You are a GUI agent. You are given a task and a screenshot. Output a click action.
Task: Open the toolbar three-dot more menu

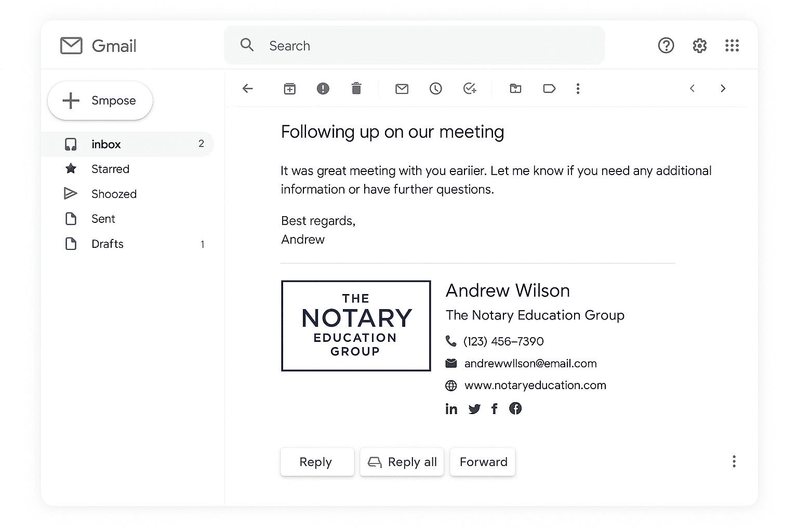[x=578, y=89]
